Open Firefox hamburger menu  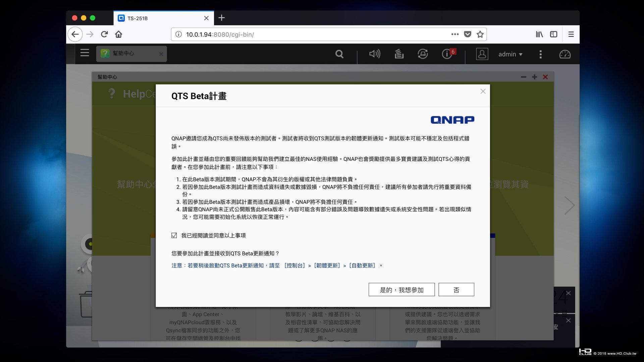[571, 34]
